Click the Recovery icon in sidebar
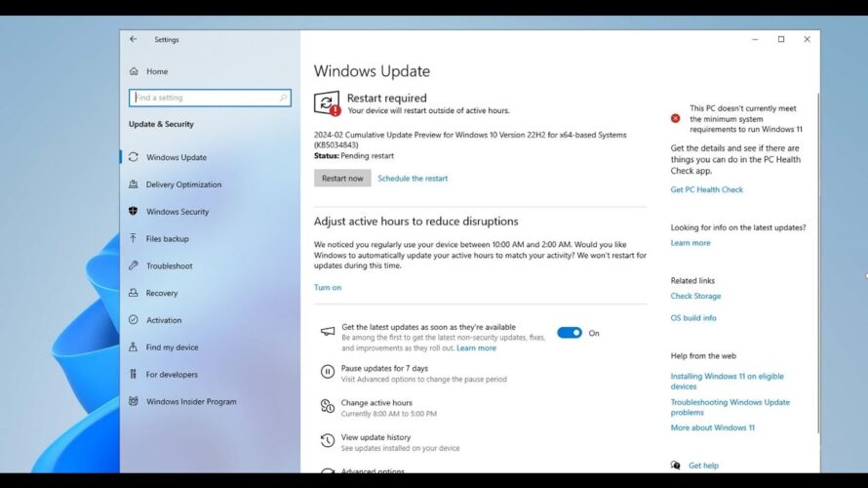 (x=134, y=293)
